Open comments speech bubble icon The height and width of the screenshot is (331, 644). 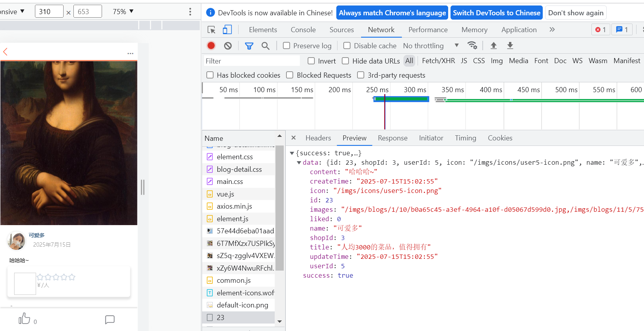click(x=110, y=320)
